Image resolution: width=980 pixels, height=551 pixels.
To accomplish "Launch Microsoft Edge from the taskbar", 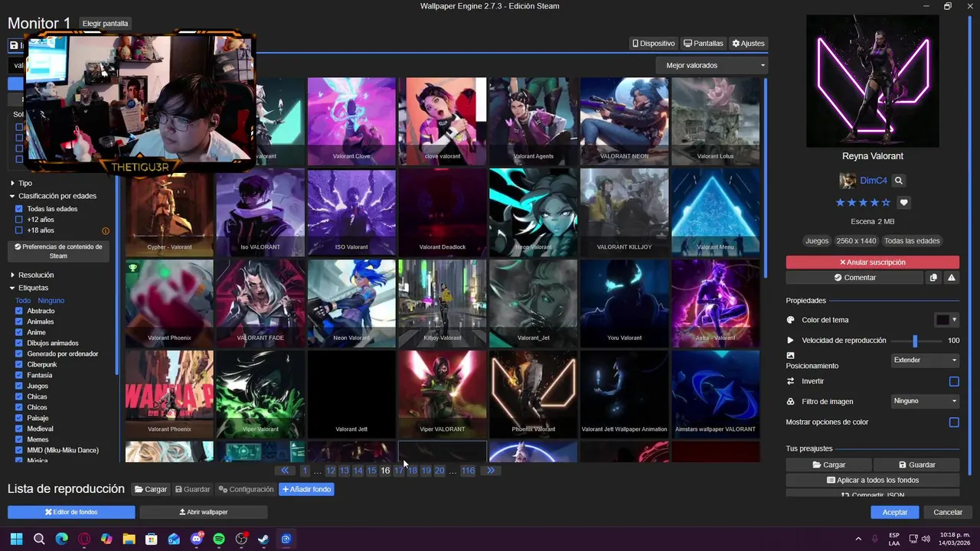I will click(x=61, y=539).
